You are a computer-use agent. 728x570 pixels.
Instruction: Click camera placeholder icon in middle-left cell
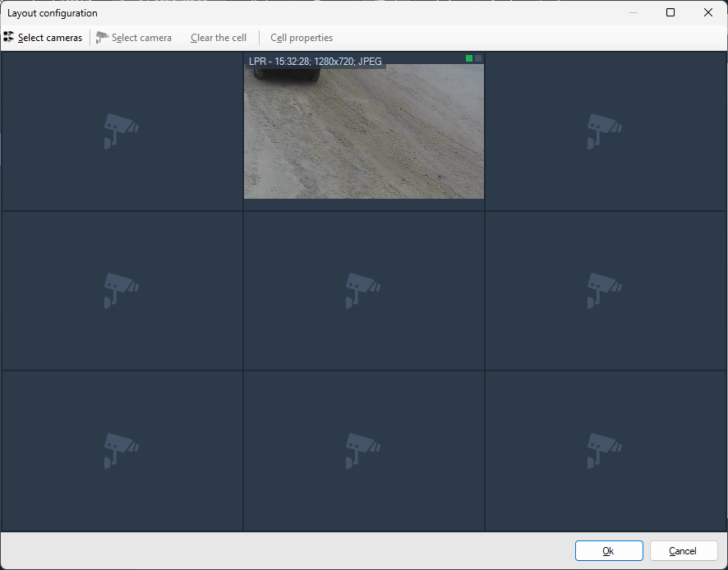click(121, 291)
